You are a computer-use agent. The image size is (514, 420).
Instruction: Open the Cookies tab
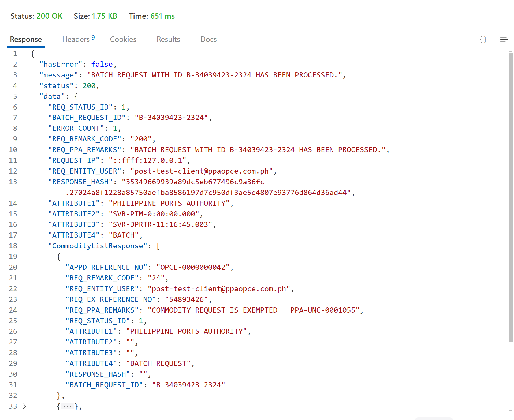123,39
